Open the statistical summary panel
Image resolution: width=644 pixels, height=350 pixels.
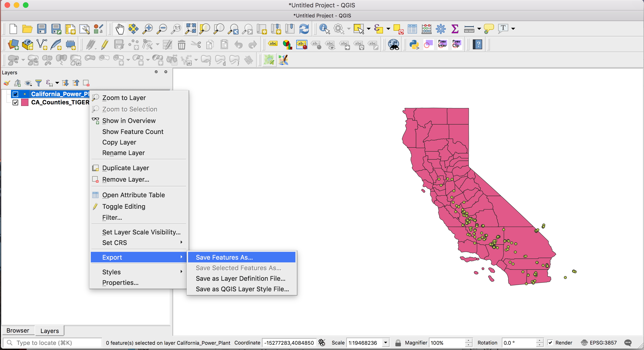tap(455, 28)
